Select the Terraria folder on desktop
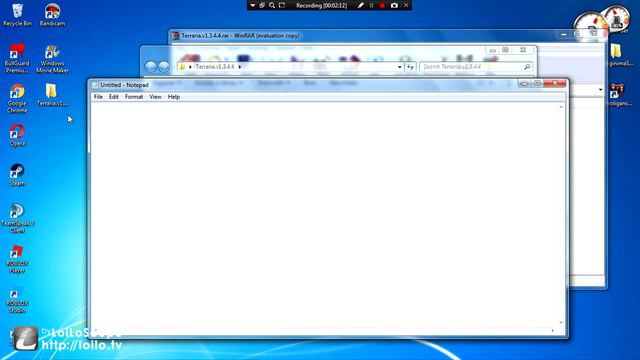 click(x=52, y=95)
